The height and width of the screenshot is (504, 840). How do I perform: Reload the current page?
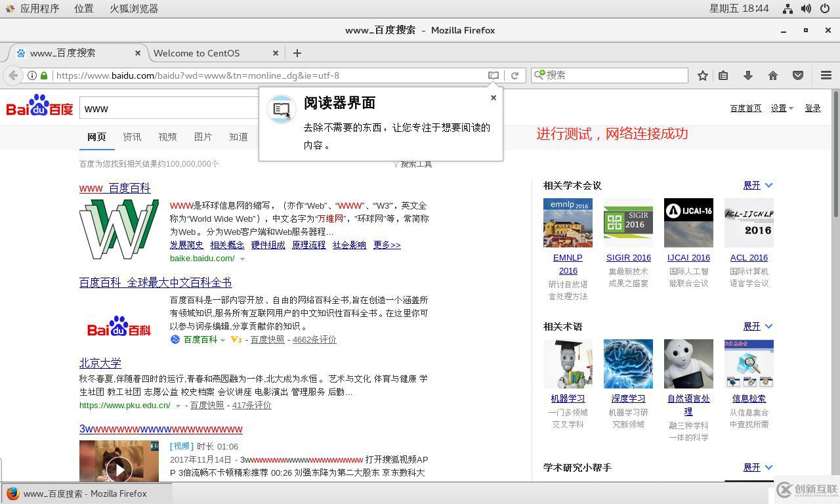pos(515,75)
